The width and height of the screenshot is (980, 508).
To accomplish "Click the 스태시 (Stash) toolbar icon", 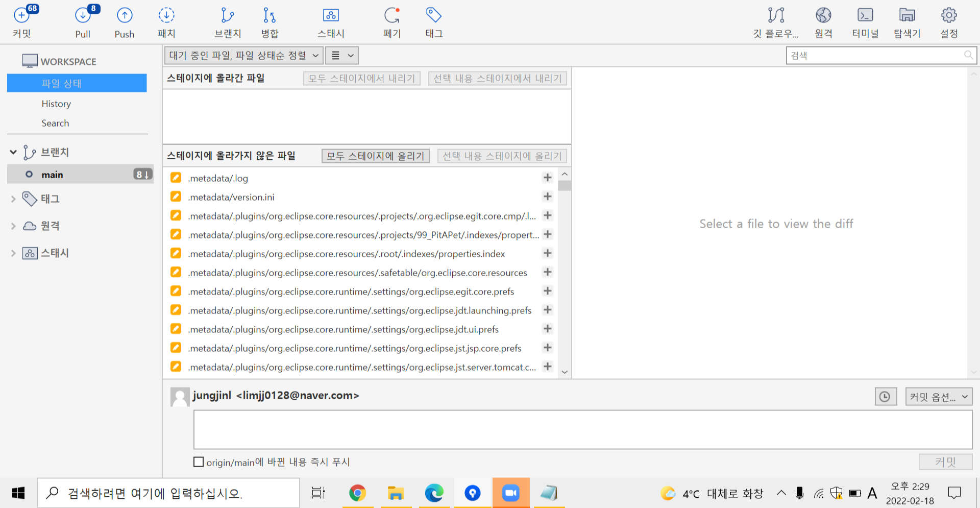I will pos(331,21).
